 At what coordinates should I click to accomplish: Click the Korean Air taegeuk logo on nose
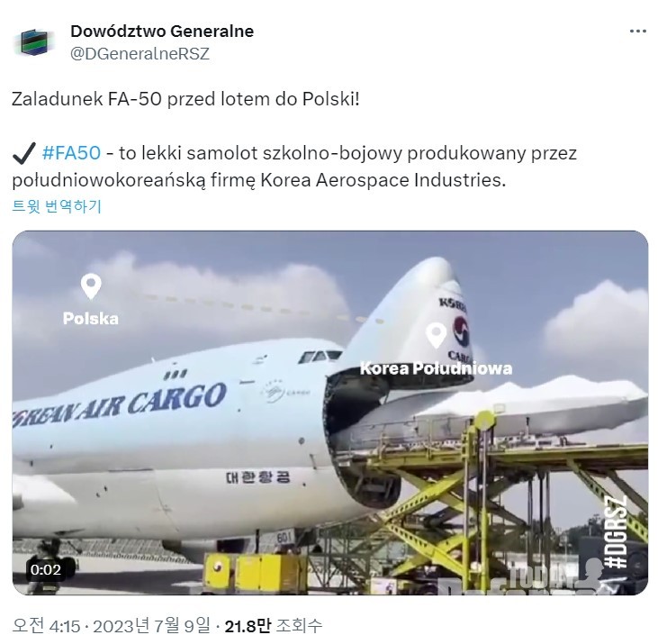tap(461, 331)
